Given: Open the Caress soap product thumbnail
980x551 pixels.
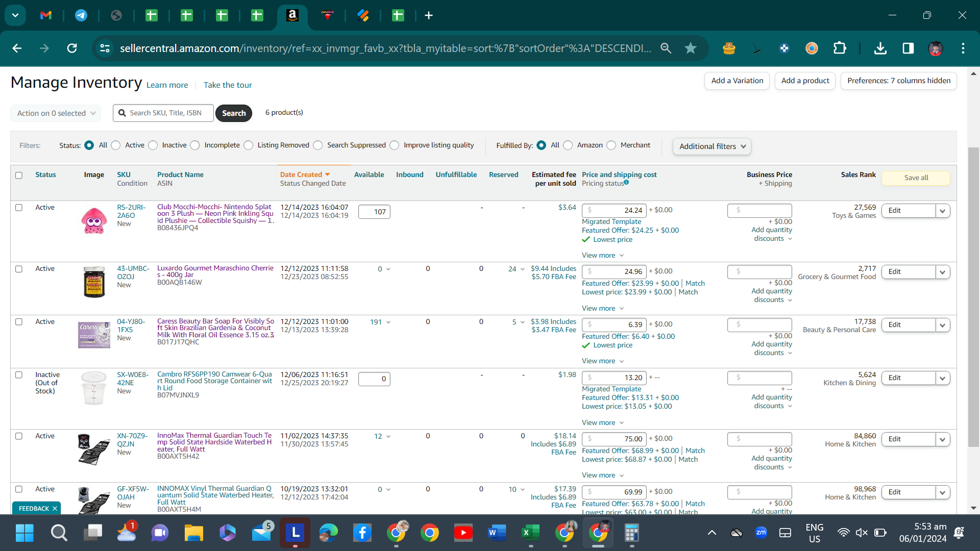Looking at the screenshot, I should [x=94, y=335].
